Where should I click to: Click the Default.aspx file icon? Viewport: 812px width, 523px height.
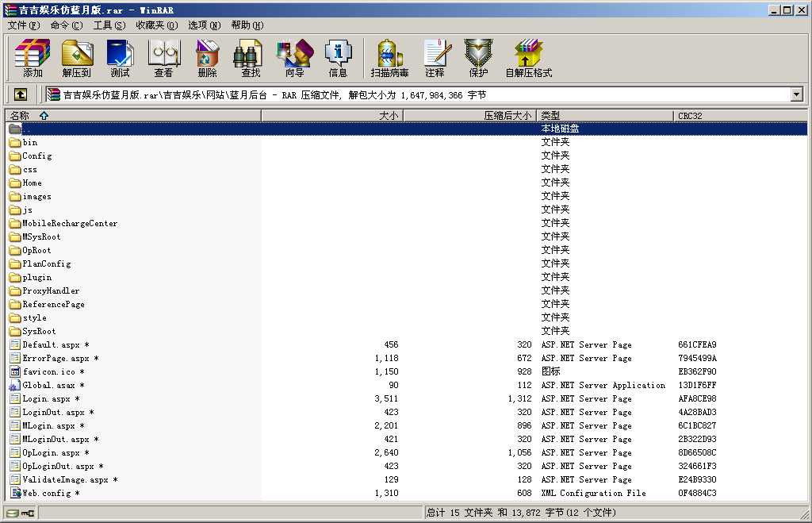(x=14, y=344)
